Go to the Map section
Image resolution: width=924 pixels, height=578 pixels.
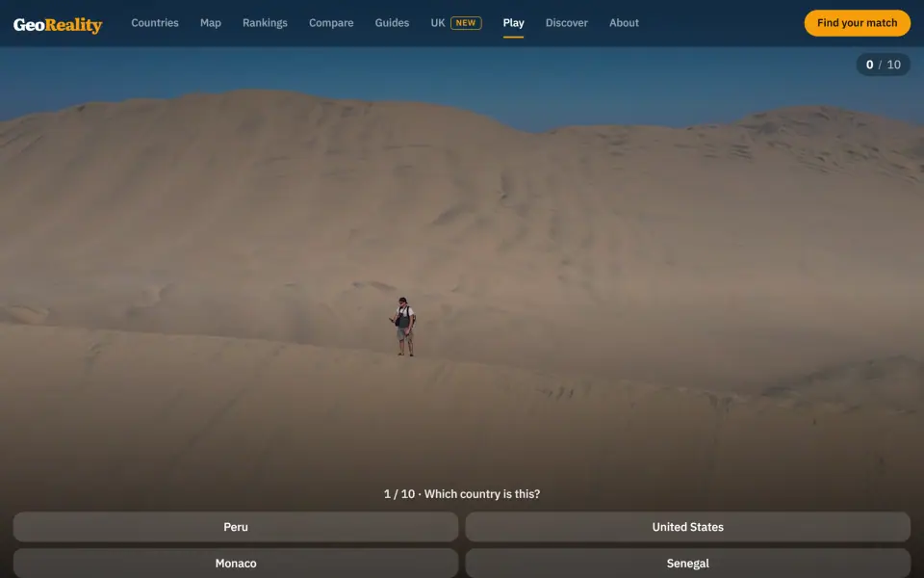(211, 23)
